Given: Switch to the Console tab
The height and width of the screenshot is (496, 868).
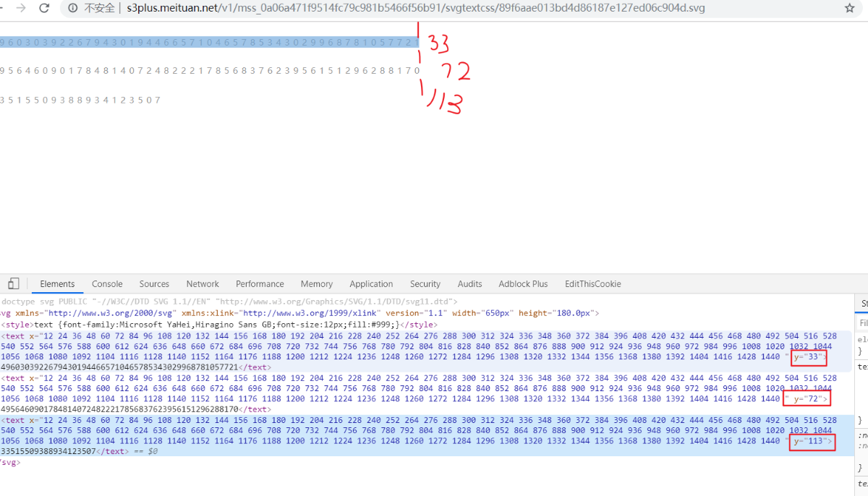Looking at the screenshot, I should [107, 284].
